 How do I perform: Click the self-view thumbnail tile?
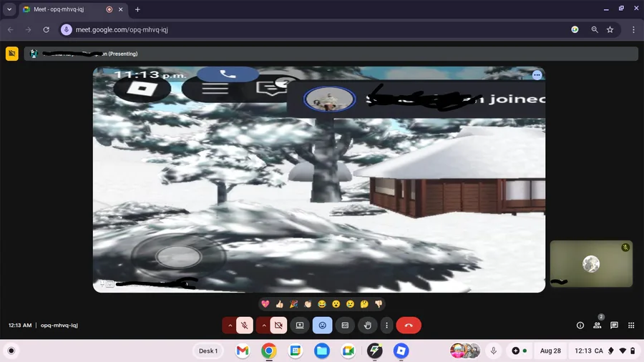(591, 264)
